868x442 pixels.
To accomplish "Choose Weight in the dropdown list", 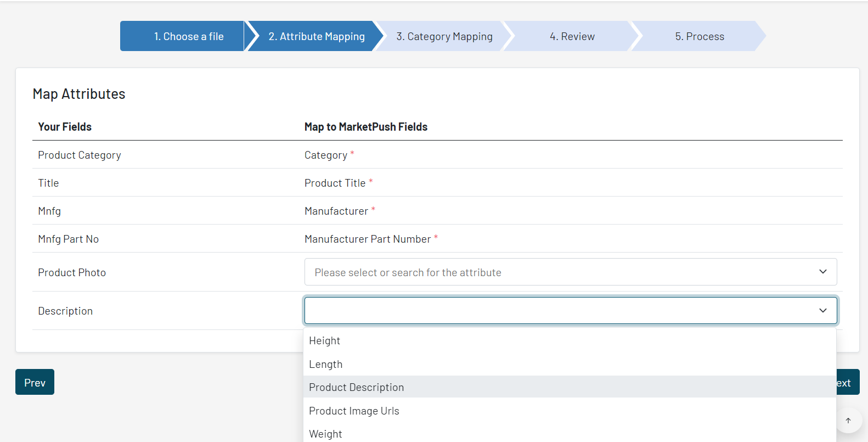I will click(x=326, y=434).
